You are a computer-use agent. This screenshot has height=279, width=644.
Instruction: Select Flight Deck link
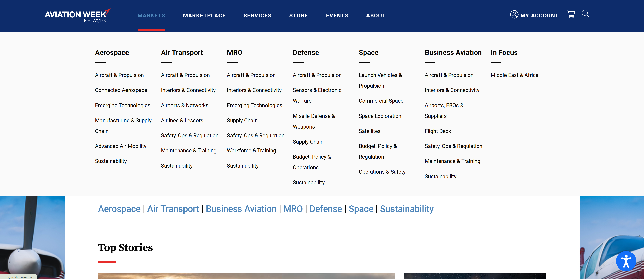pos(438,131)
